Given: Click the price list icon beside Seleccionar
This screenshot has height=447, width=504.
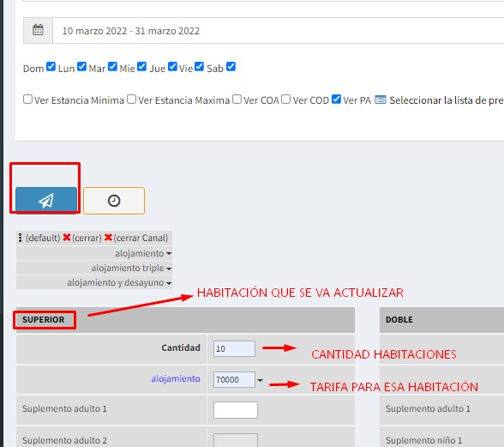Looking at the screenshot, I should click(x=381, y=100).
